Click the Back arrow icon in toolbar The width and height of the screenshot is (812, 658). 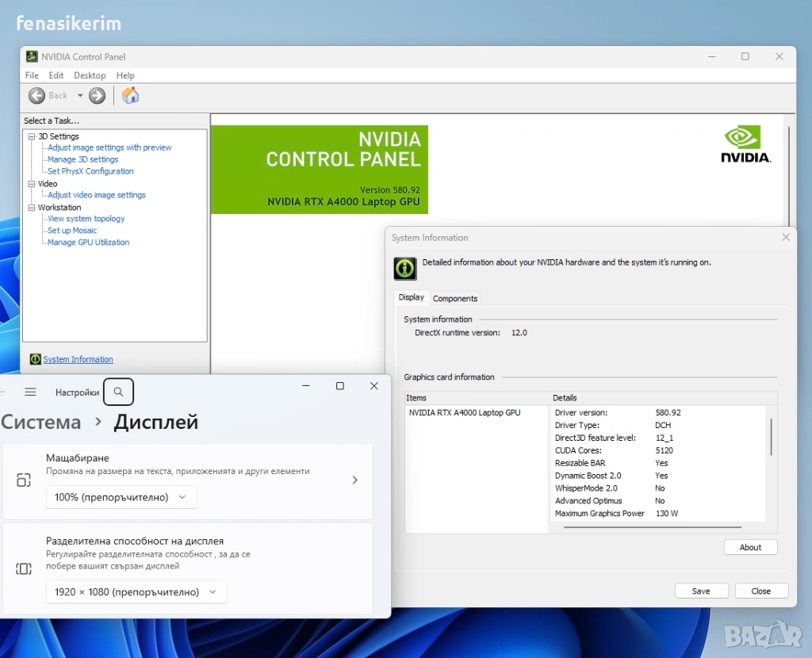coord(37,96)
